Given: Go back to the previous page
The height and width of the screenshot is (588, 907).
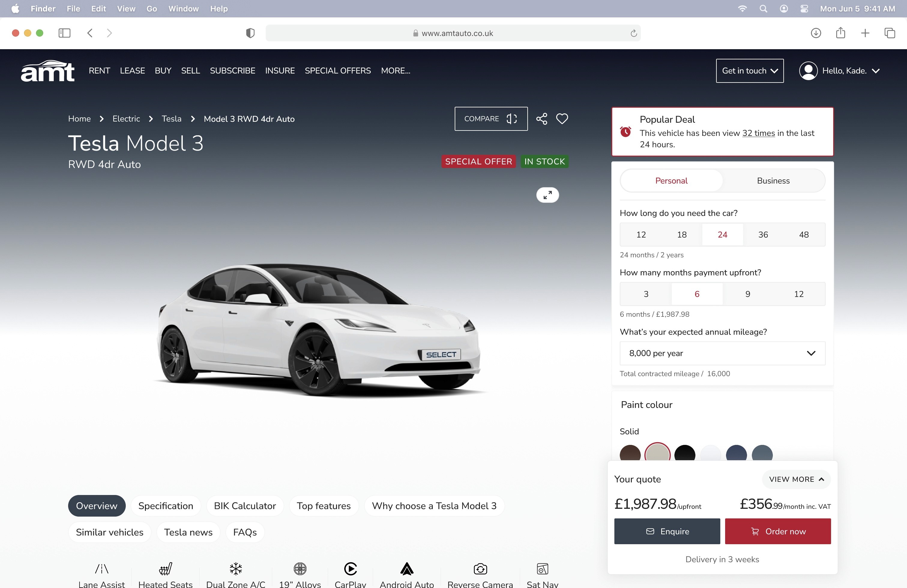Looking at the screenshot, I should pyautogui.click(x=90, y=33).
